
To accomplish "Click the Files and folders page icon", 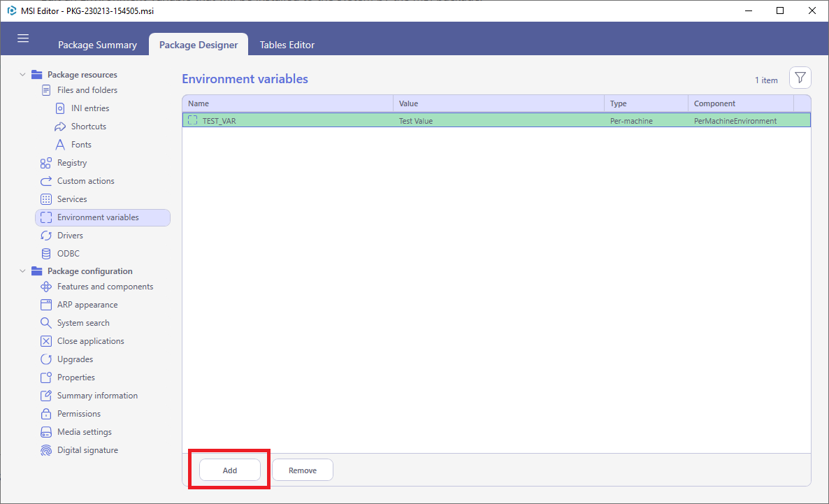I will pyautogui.click(x=46, y=90).
